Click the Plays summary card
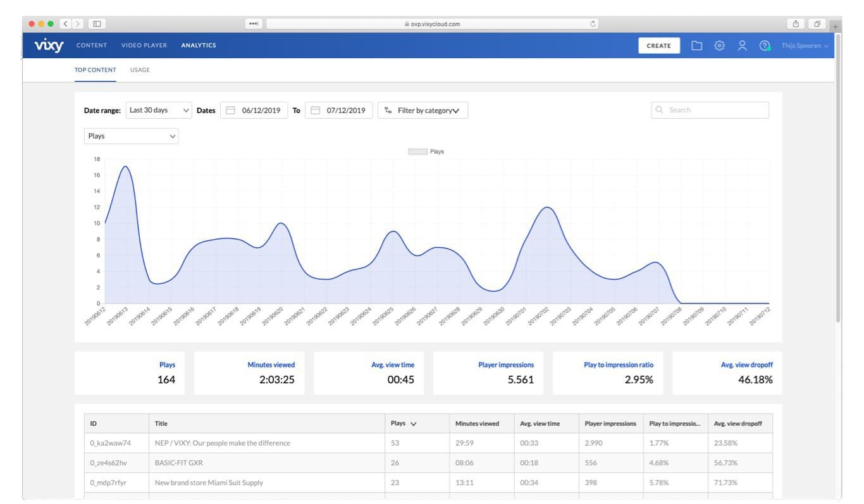This screenshot has width=864, height=504. pyautogui.click(x=130, y=373)
